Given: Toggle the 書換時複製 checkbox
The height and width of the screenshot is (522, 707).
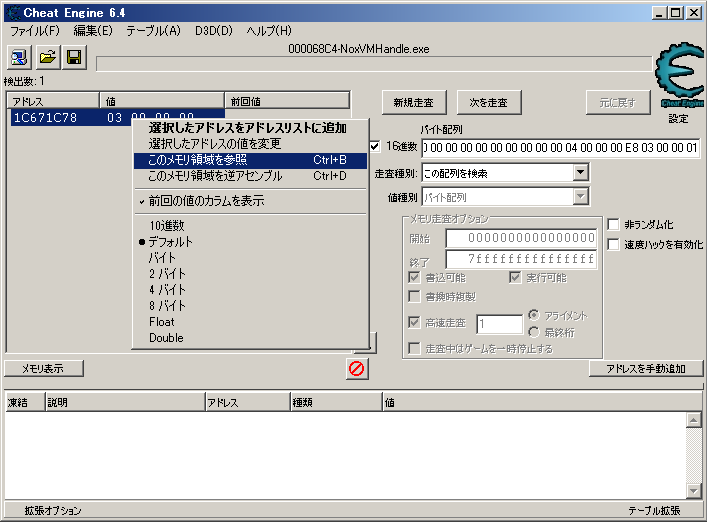Looking at the screenshot, I should click(414, 296).
